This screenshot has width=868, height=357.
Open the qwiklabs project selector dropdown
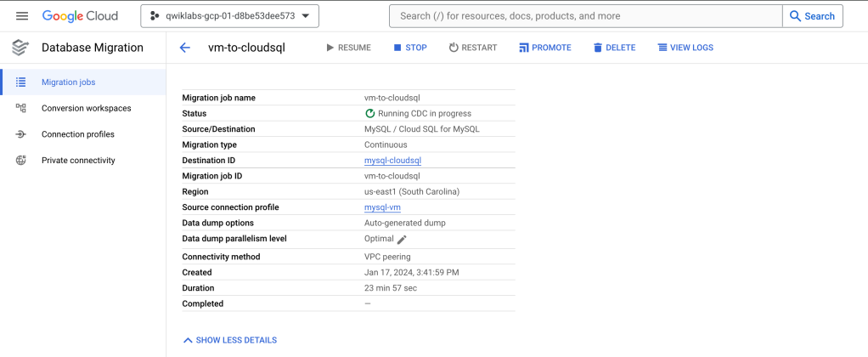pos(229,16)
